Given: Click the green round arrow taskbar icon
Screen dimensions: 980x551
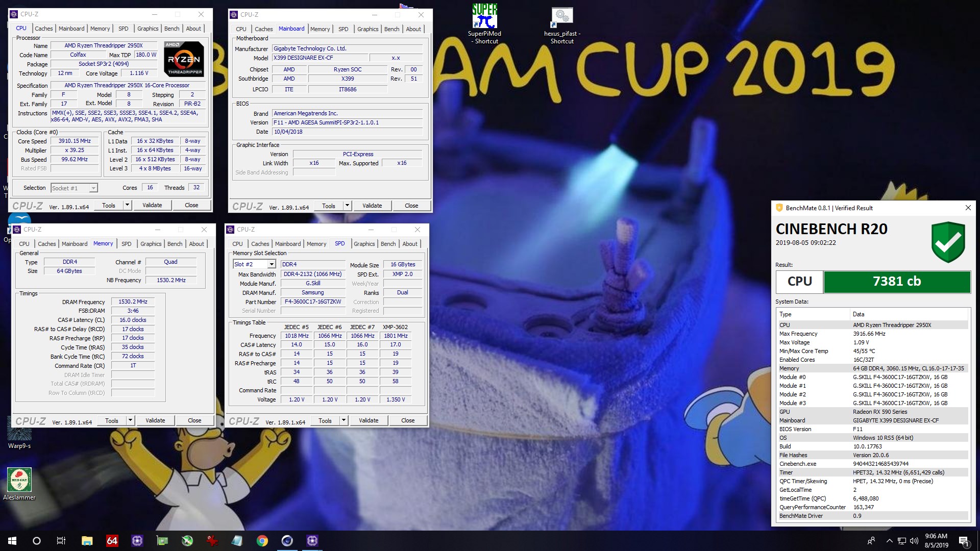Looking at the screenshot, I should [187, 541].
